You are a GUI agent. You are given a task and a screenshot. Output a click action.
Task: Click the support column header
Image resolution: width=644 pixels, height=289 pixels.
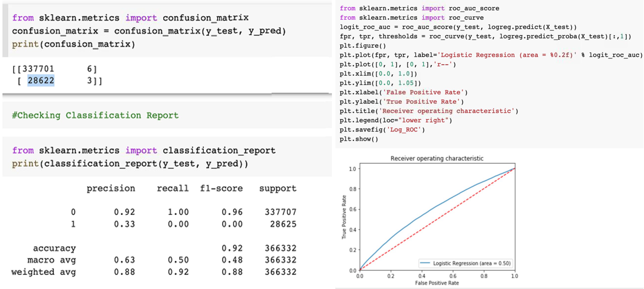tap(278, 188)
